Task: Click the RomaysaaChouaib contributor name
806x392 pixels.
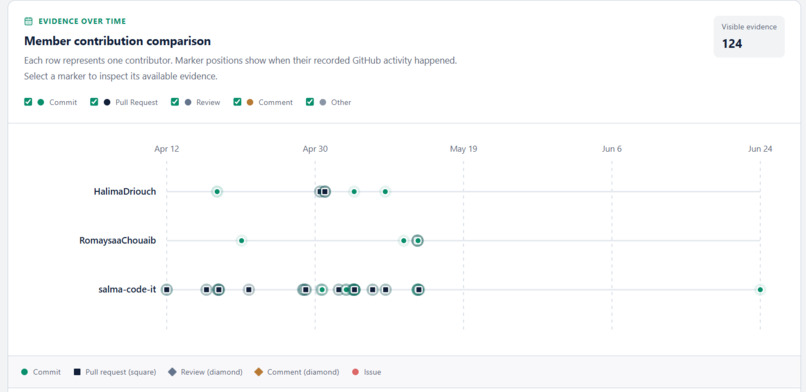Action: (118, 240)
